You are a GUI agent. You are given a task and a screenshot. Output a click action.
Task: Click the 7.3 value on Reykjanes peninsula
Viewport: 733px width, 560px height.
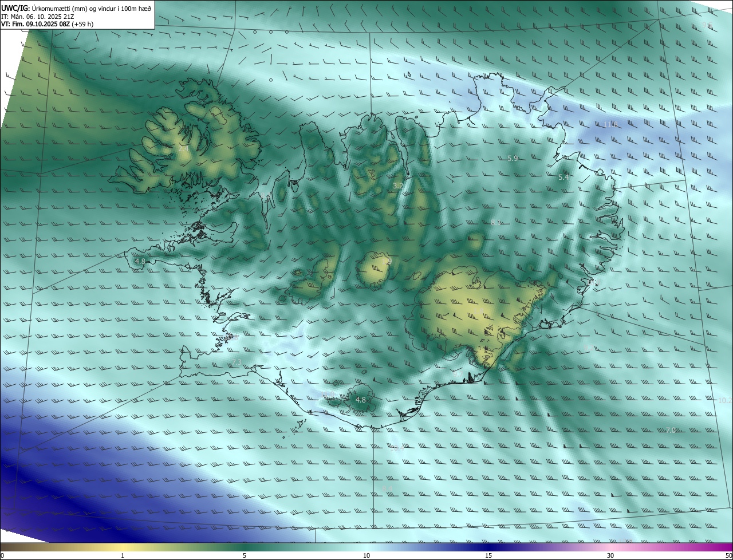click(237, 362)
